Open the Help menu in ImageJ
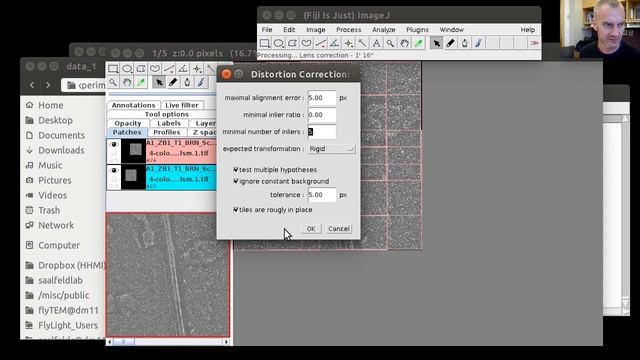 coord(527,30)
